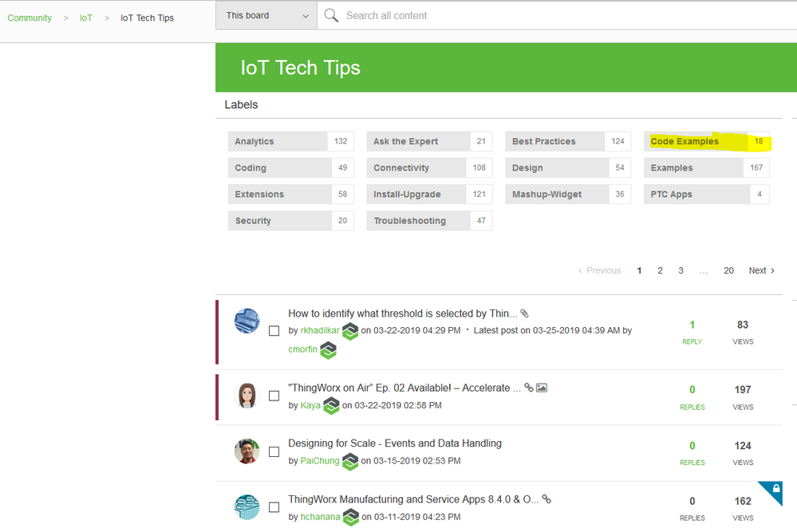Filter by the Ask the Expert label
The height and width of the screenshot is (532, 797).
pos(429,141)
